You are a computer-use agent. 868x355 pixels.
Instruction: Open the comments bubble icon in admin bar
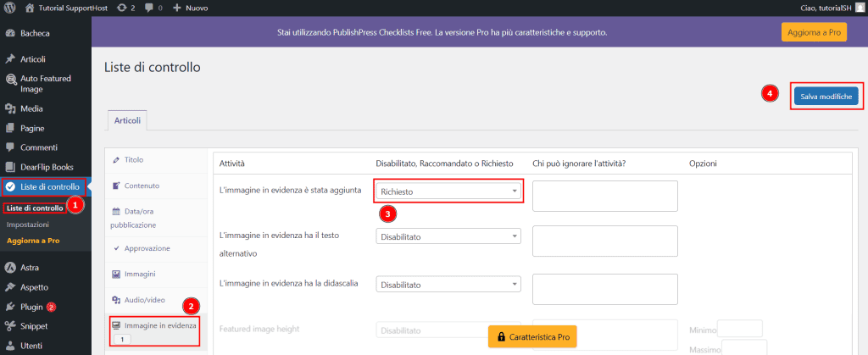[149, 8]
